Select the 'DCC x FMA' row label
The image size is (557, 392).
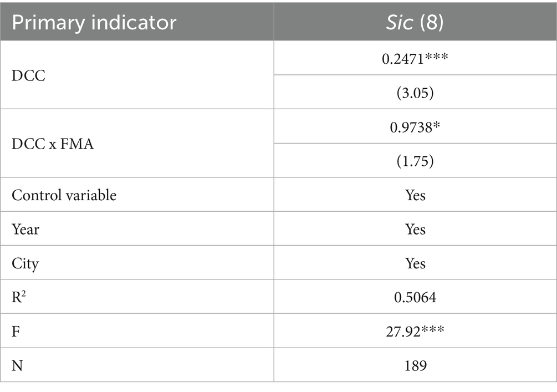pos(53,144)
